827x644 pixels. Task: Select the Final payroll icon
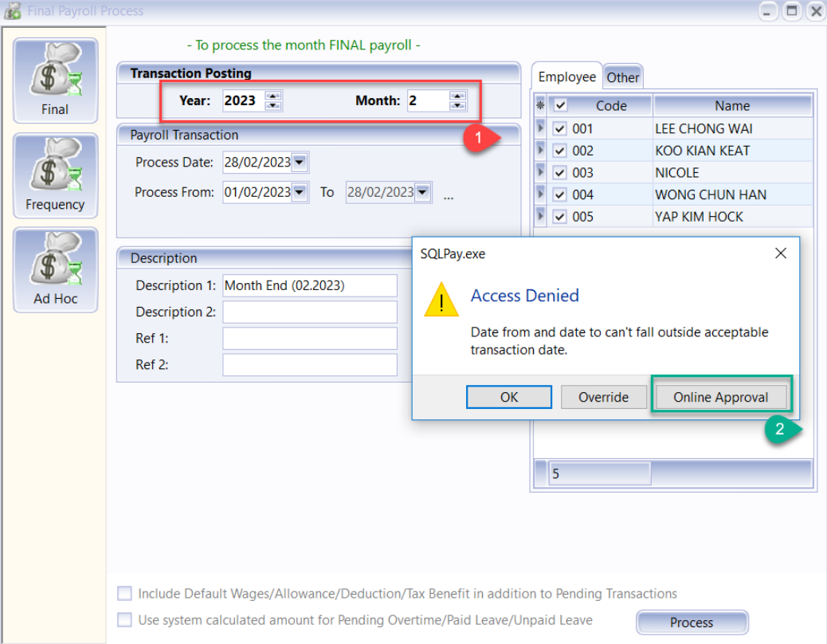point(55,80)
